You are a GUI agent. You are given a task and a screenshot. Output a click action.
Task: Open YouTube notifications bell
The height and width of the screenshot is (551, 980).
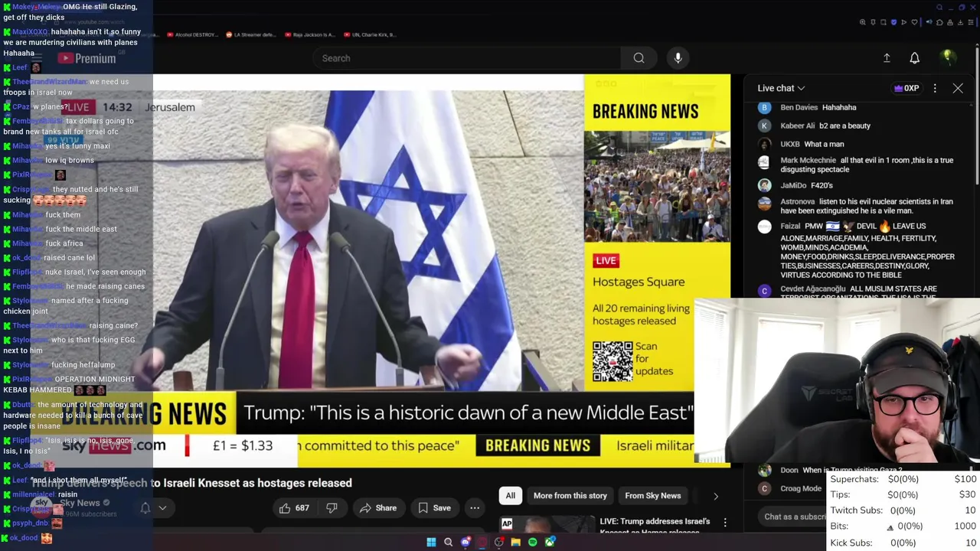(914, 58)
